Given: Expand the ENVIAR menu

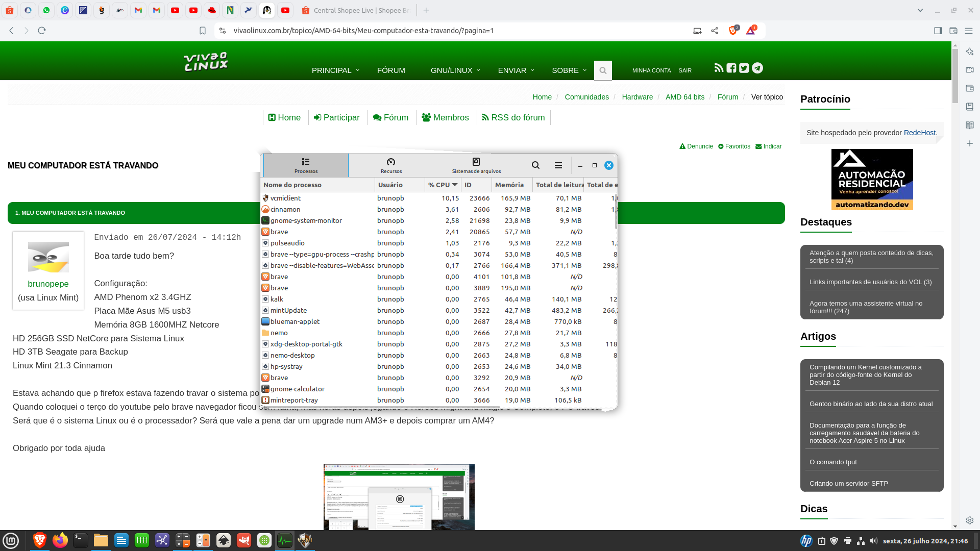Looking at the screenshot, I should [x=516, y=70].
